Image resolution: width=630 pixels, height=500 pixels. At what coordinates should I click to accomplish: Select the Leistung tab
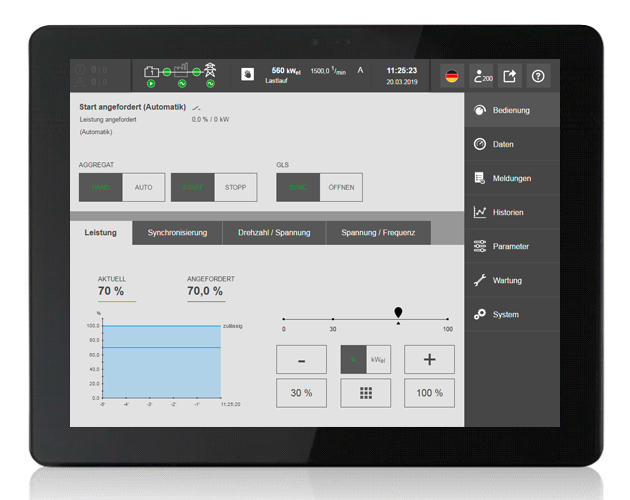coord(101,233)
